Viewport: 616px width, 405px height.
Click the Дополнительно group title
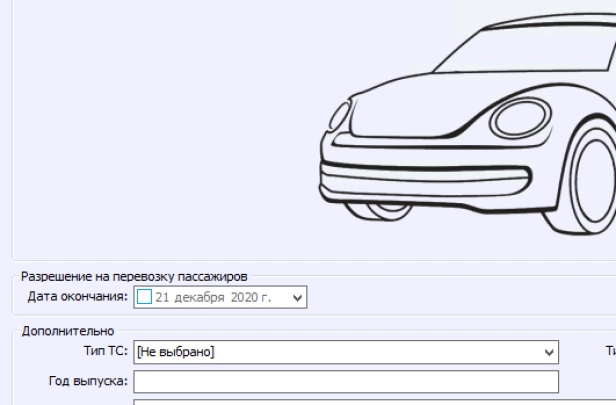[x=61, y=331]
